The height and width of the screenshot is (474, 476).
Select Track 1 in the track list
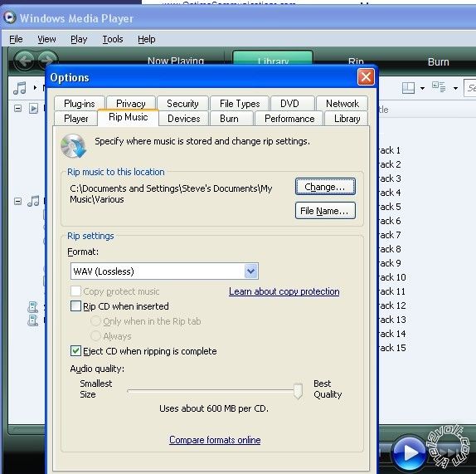(x=390, y=150)
